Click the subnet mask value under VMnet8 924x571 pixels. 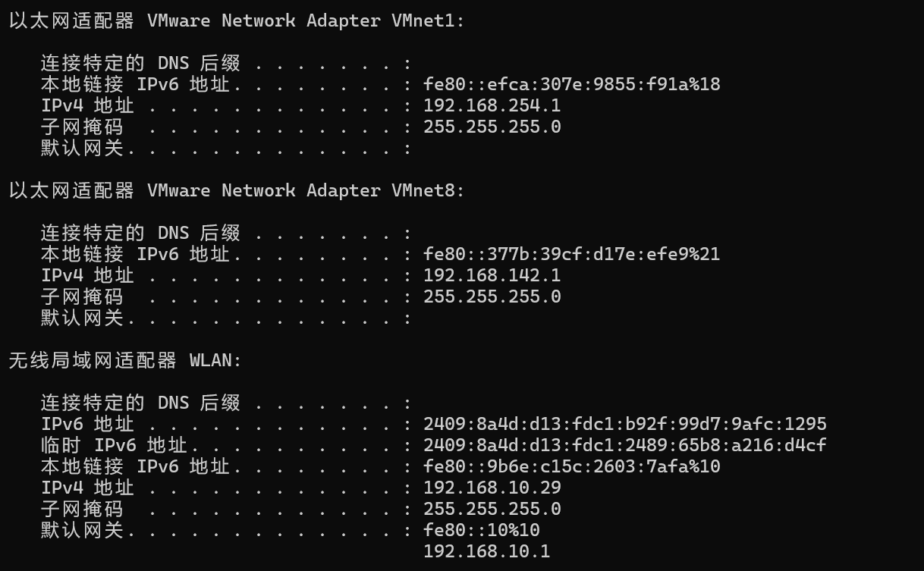click(x=492, y=296)
